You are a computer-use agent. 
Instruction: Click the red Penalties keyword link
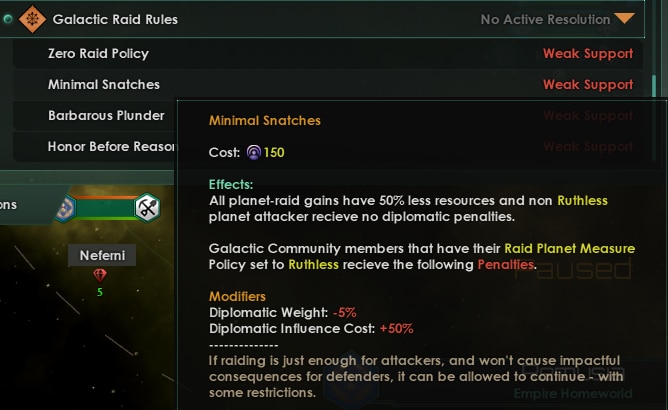click(x=506, y=265)
